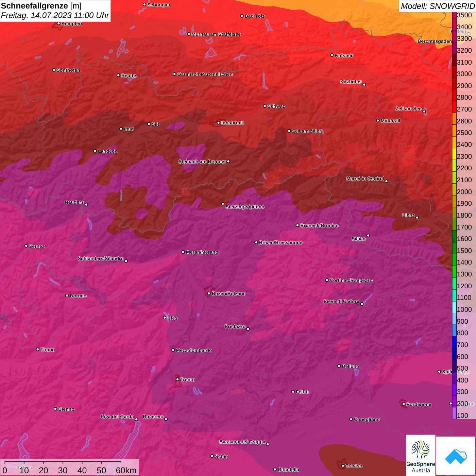This screenshot has width=476, height=476.
Task: Click the Schongau label
Action: (159, 5)
